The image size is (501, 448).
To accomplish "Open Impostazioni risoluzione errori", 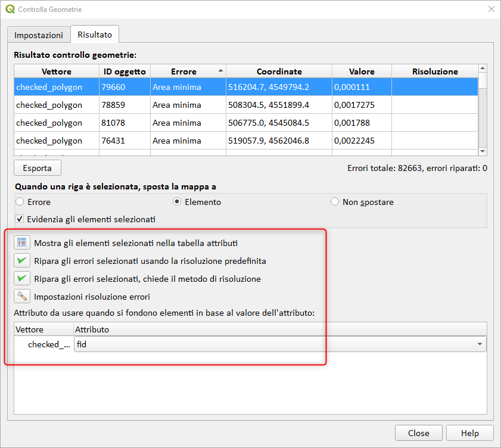I will tap(22, 296).
